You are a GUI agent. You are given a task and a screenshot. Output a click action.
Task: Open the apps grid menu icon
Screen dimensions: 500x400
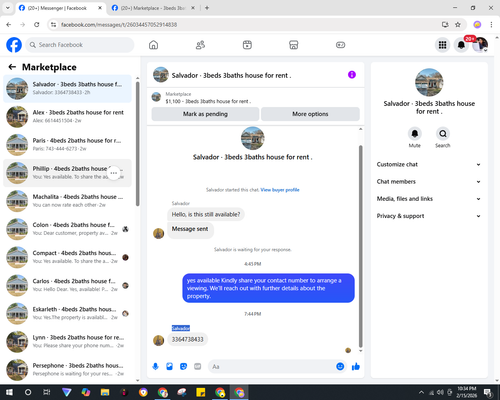click(442, 45)
